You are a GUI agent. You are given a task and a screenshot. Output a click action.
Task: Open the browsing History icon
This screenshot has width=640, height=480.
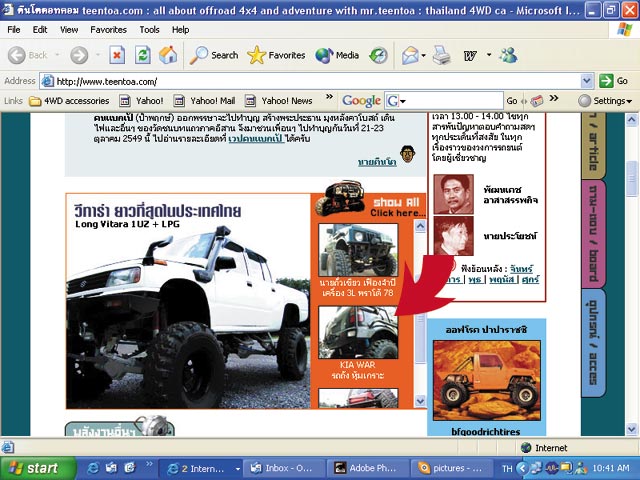point(379,55)
